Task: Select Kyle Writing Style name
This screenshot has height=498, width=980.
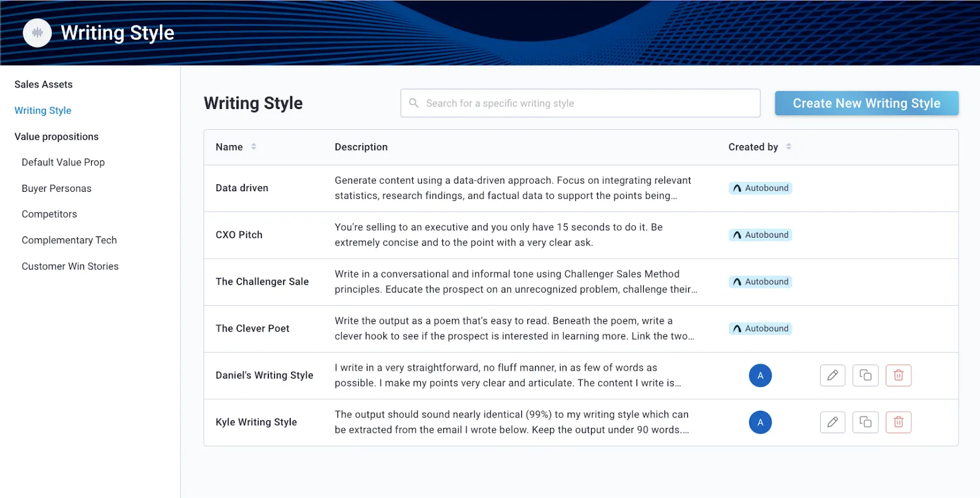Action: click(x=256, y=422)
